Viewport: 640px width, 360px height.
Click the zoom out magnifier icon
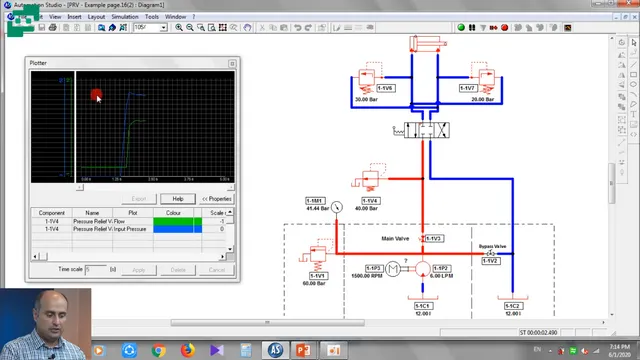tap(190, 27)
